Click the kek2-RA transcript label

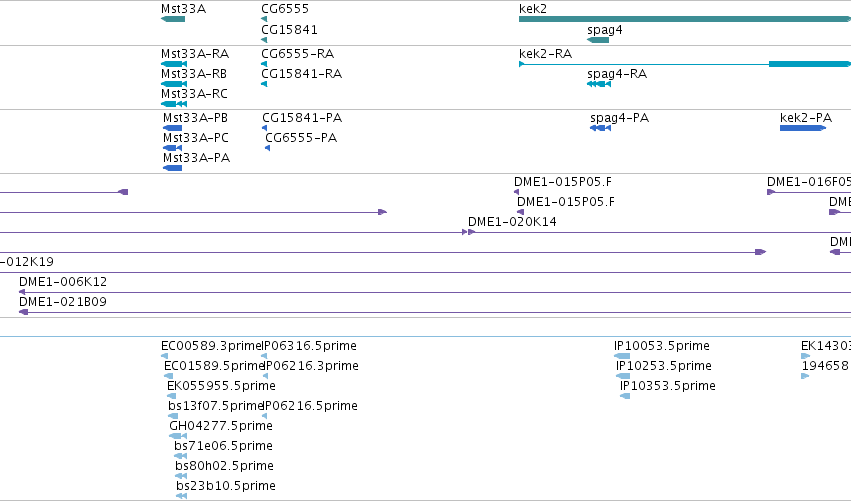[545, 54]
